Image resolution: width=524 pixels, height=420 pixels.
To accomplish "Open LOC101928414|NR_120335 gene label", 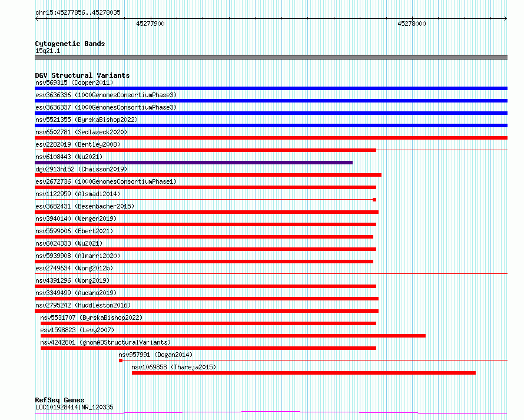I will (x=74, y=407).
